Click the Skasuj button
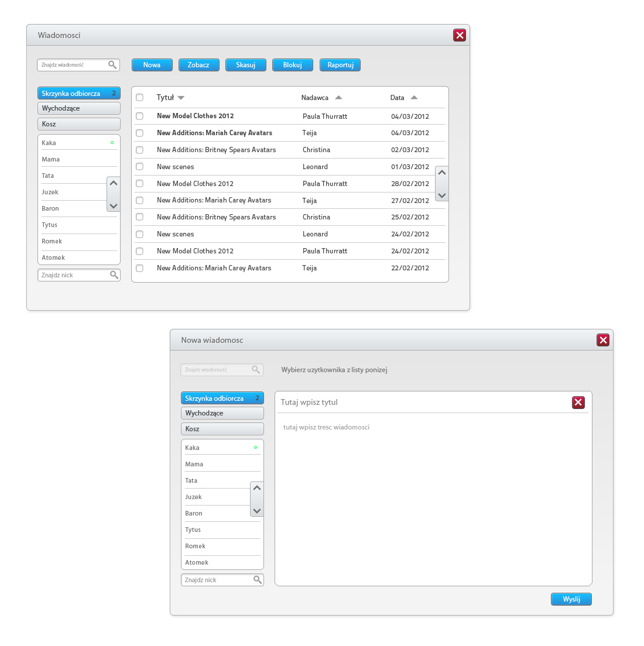The height and width of the screenshot is (646, 644). pyautogui.click(x=246, y=65)
